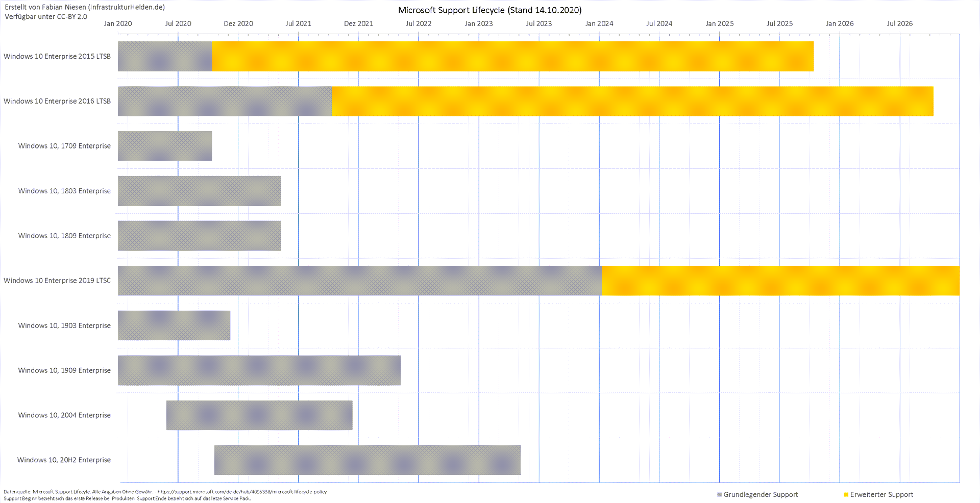980x503 pixels.
Task: Select the gray bar for 1709 Enterprise
Action: [x=165, y=146]
